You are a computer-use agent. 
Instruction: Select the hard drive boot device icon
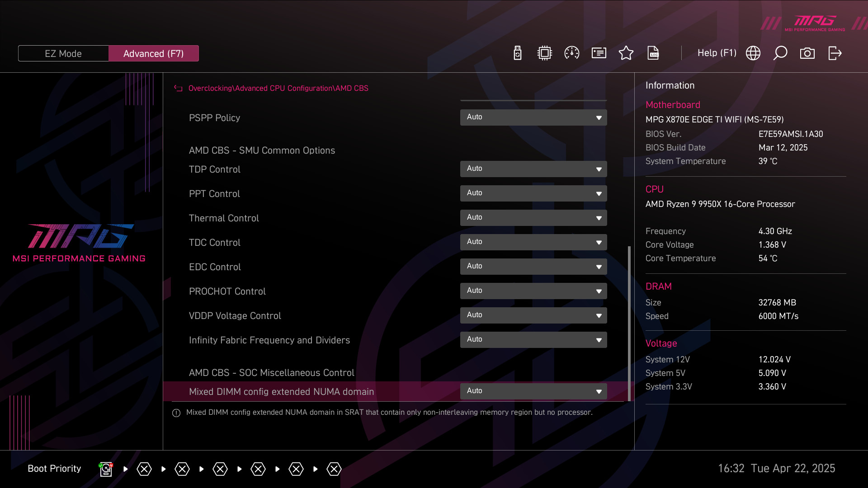tap(106, 469)
